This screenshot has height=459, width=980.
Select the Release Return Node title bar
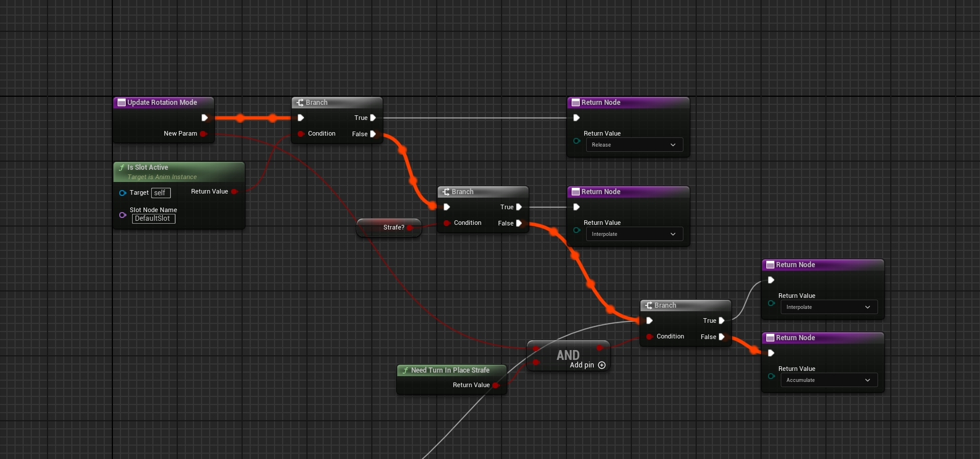(x=628, y=103)
